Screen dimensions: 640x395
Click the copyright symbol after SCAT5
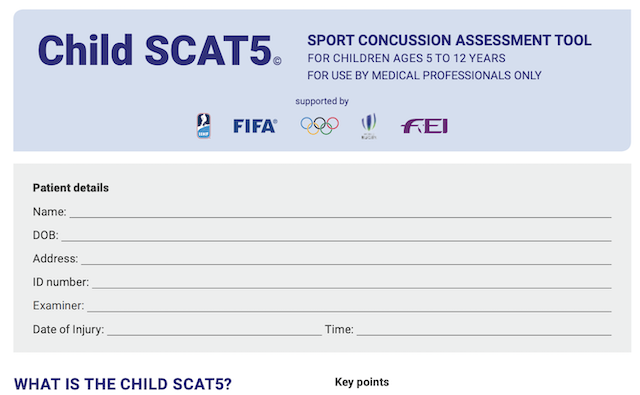(277, 61)
